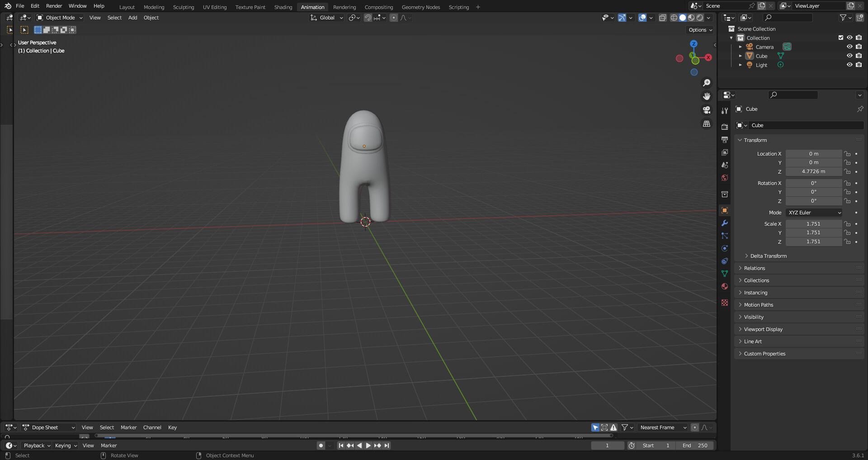The height and width of the screenshot is (460, 868).
Task: Click the Options button in viewport
Action: (700, 30)
